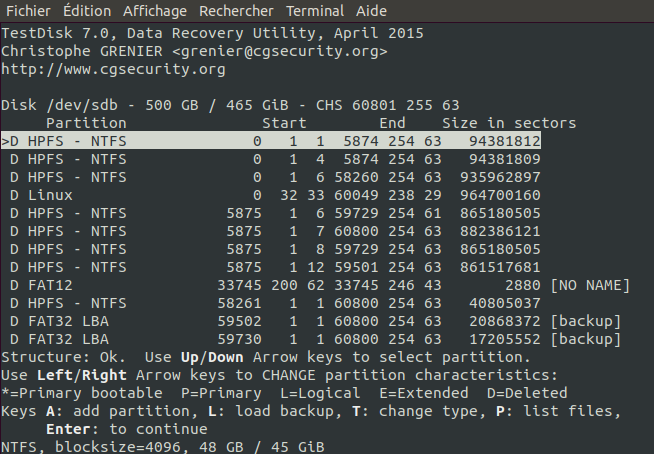Open the Fichier menu

pyautogui.click(x=28, y=11)
